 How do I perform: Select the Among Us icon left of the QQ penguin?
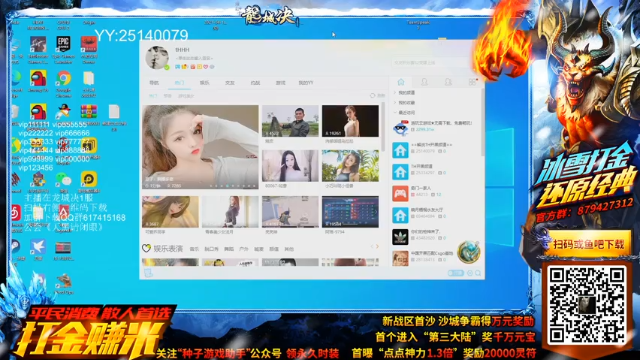tap(38, 111)
